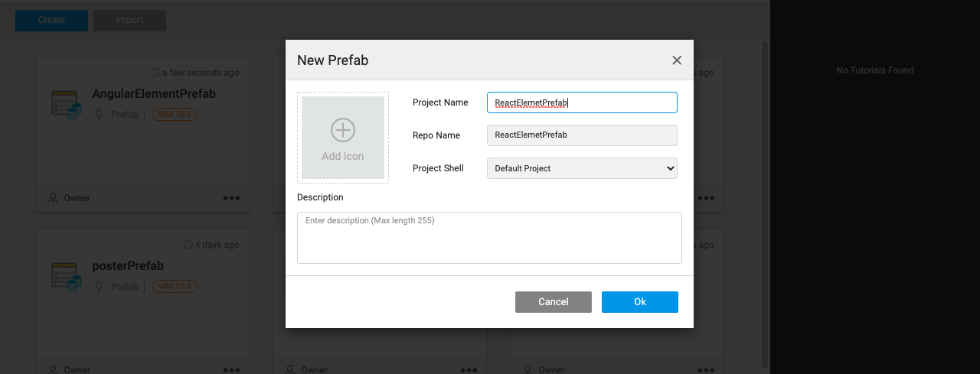Click the plug icon on posterPrefab card
Screen dimensions: 980x374
coord(98,287)
